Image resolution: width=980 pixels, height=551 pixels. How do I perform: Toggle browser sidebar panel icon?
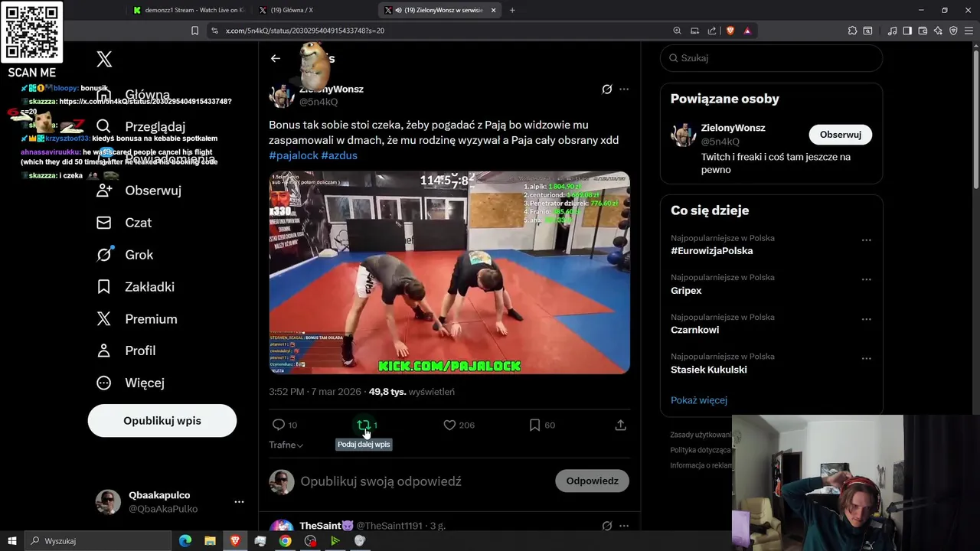[x=907, y=31]
